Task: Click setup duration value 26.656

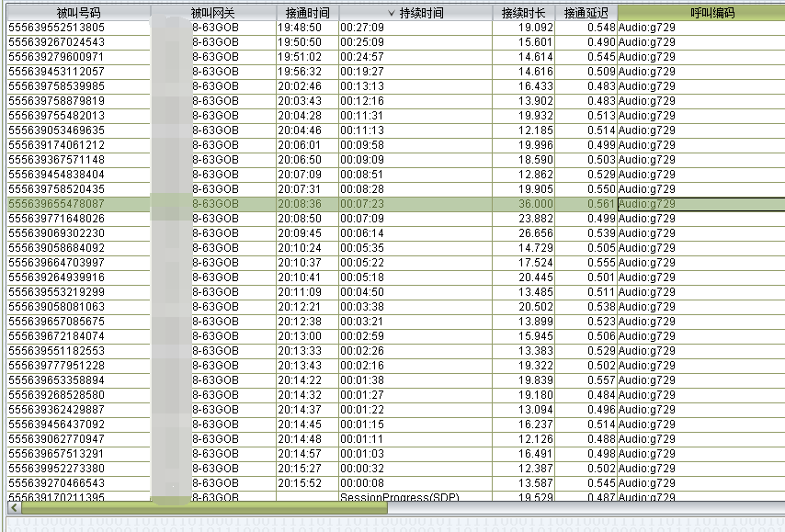Action: point(536,233)
